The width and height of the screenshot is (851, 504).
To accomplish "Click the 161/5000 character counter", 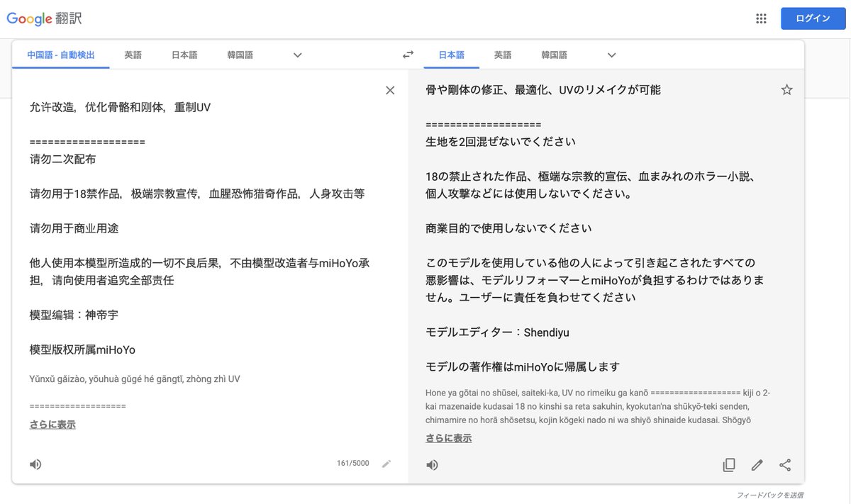I will click(x=352, y=464).
